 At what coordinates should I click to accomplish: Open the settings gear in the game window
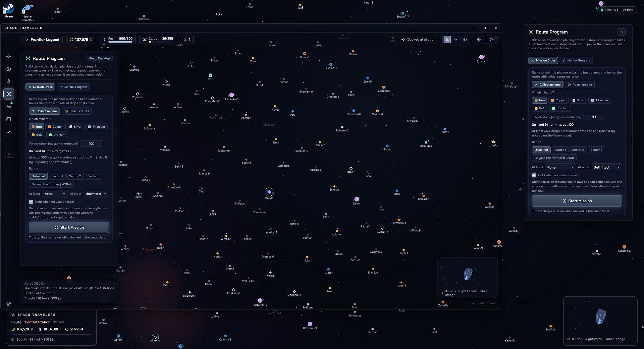click(9, 304)
